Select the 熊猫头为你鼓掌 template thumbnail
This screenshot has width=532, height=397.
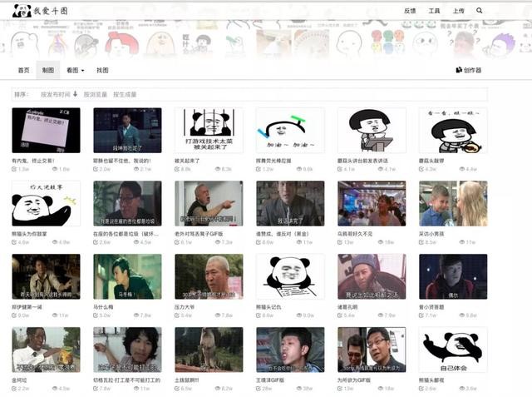46,203
